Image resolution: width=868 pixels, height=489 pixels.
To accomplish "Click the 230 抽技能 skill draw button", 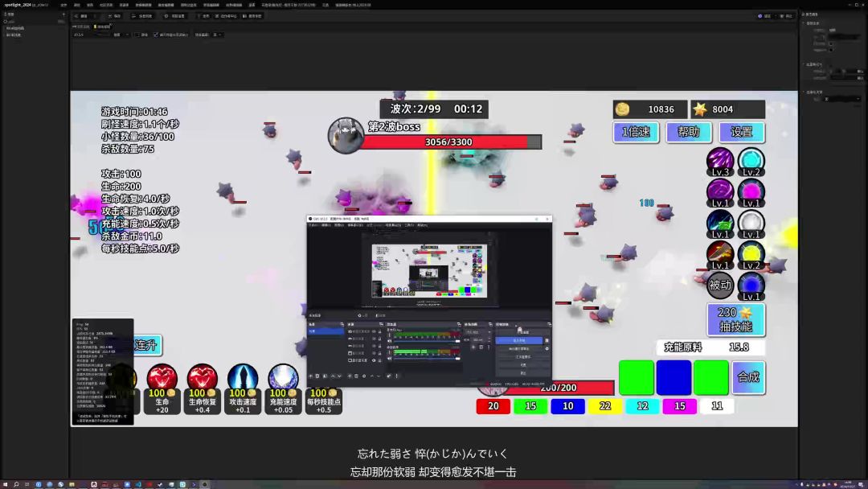I will 735,319.
